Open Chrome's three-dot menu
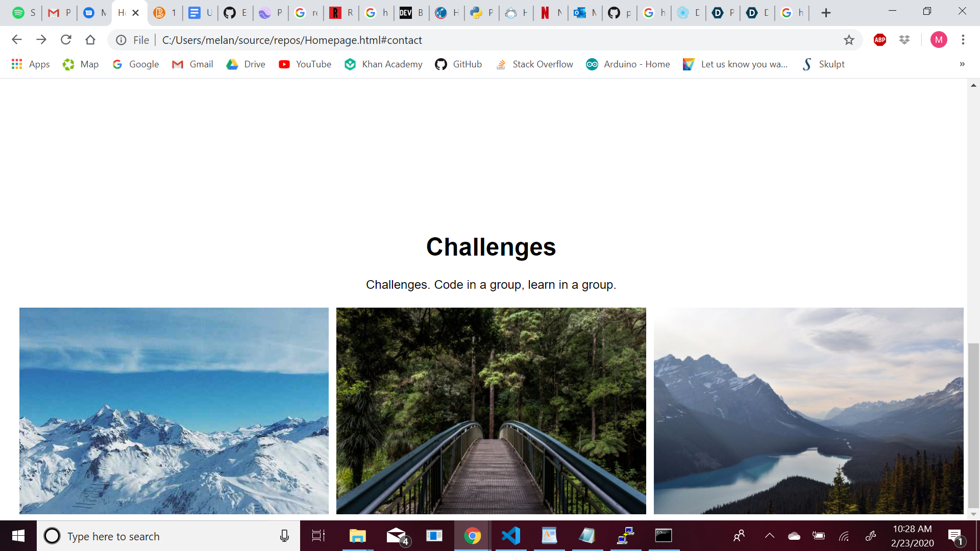980x551 pixels. pos(963,40)
